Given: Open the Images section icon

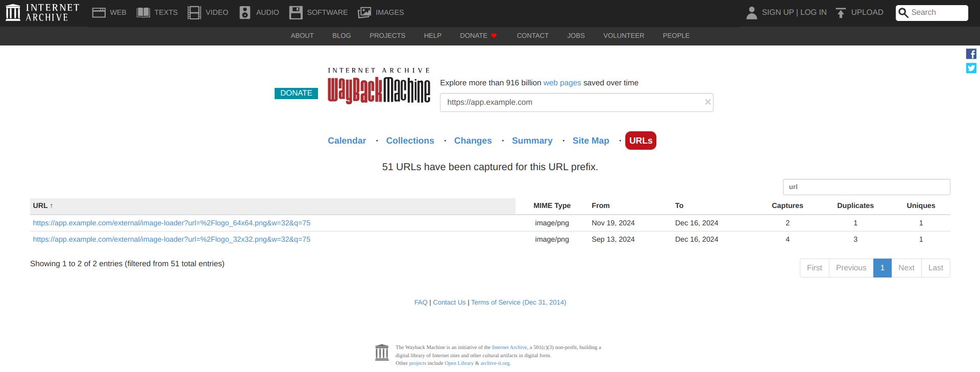Looking at the screenshot, I should pyautogui.click(x=364, y=12).
